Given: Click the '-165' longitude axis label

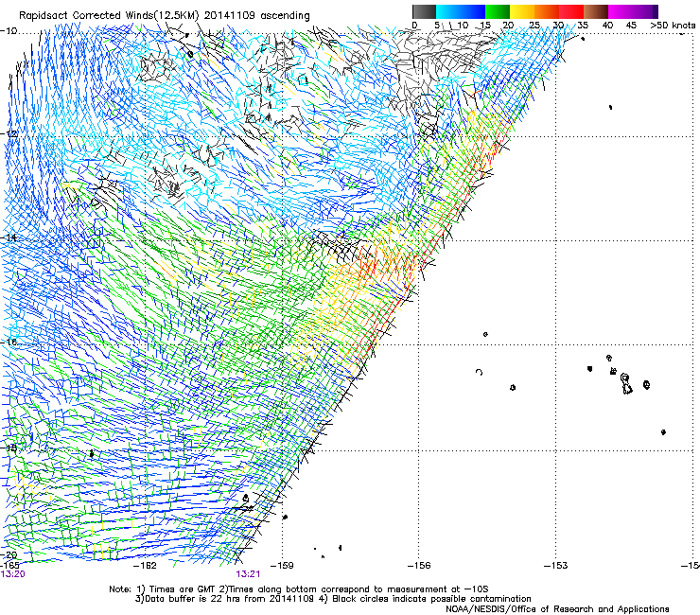Looking at the screenshot, I should [x=10, y=566].
